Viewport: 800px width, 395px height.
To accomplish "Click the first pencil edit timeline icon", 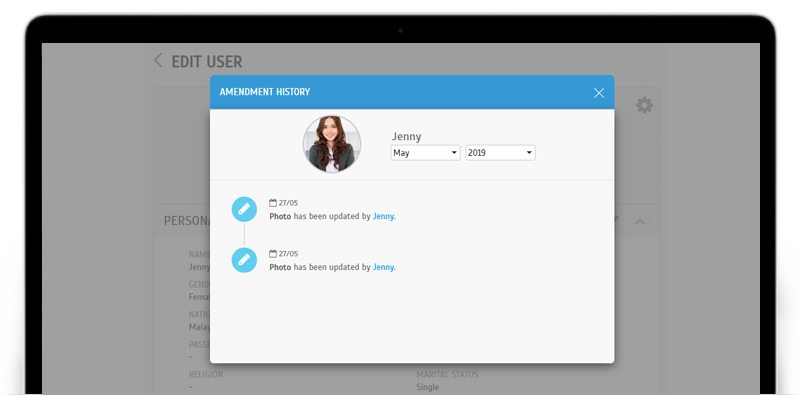I will [244, 209].
